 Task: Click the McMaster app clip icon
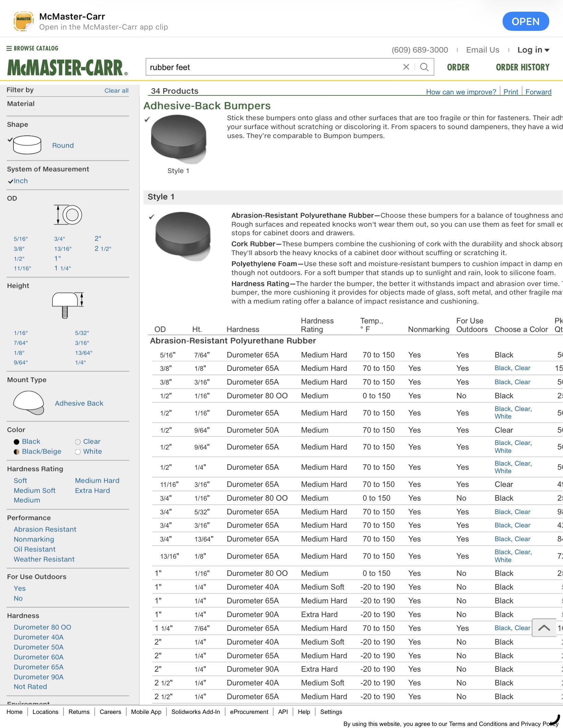tap(23, 21)
